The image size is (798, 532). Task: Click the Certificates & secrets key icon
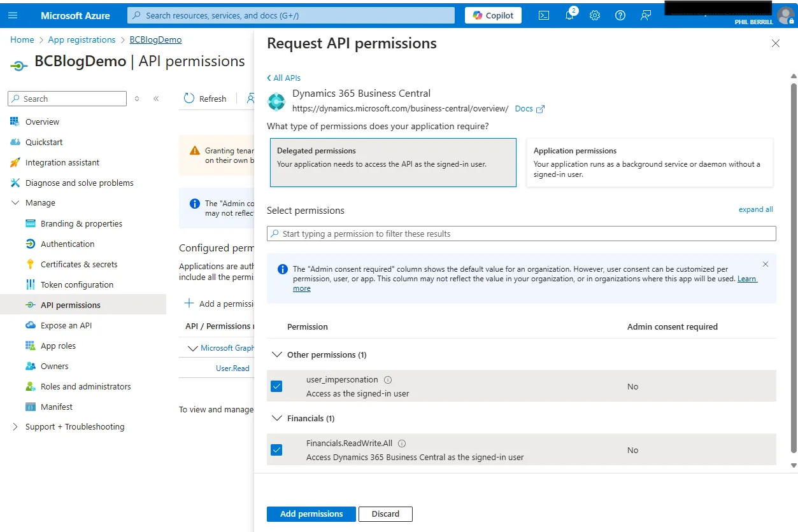tap(30, 264)
